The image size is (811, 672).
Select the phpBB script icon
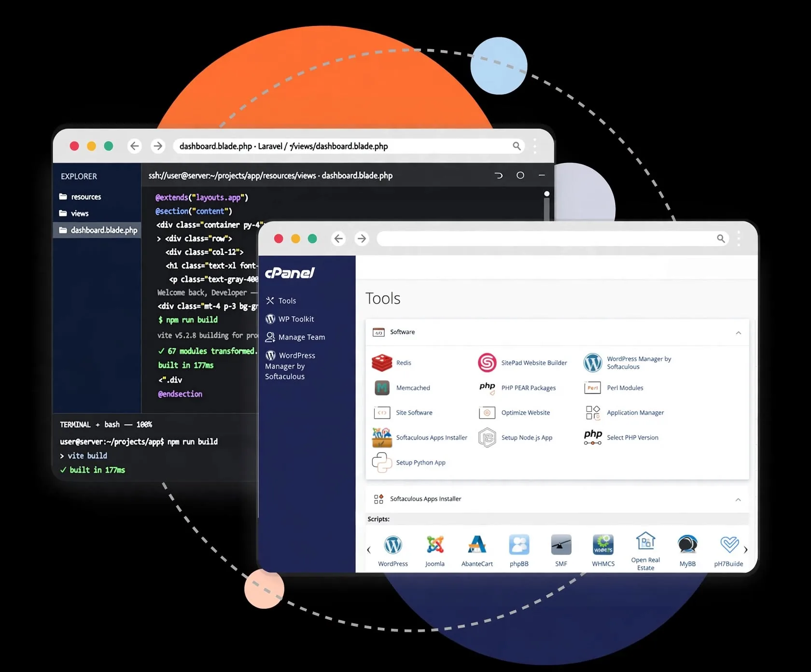pos(519,545)
